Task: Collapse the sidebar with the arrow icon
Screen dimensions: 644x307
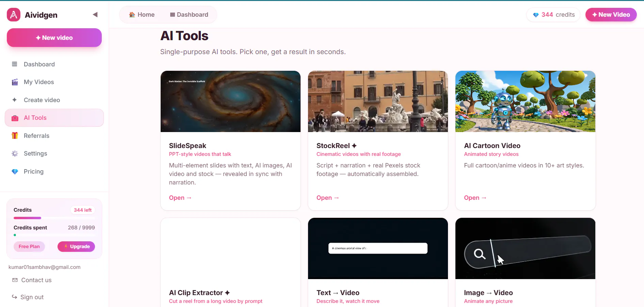Action: coord(95,15)
